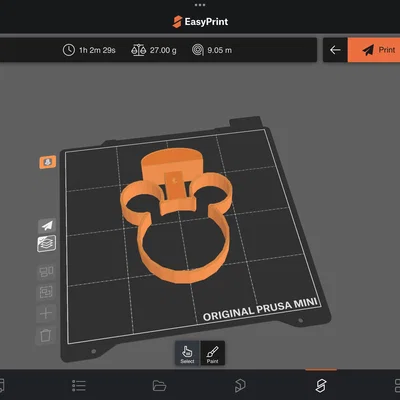Click the plus add-object icon
Image resolution: width=400 pixels, height=400 pixels.
tap(46, 313)
